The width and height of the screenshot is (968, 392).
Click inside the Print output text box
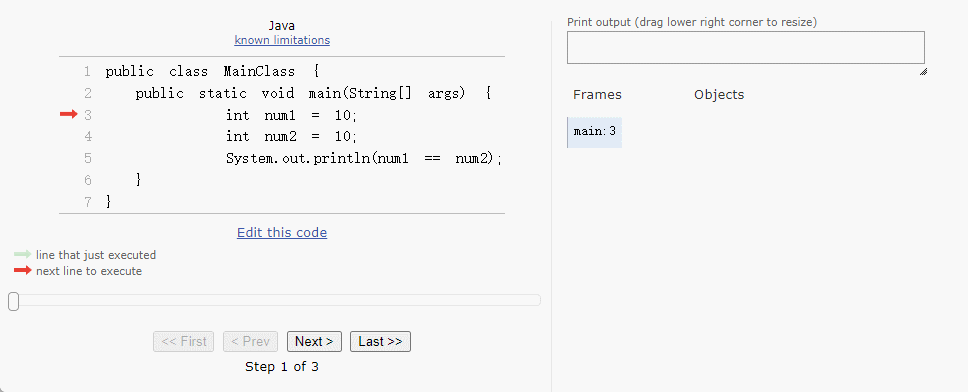pyautogui.click(x=746, y=48)
